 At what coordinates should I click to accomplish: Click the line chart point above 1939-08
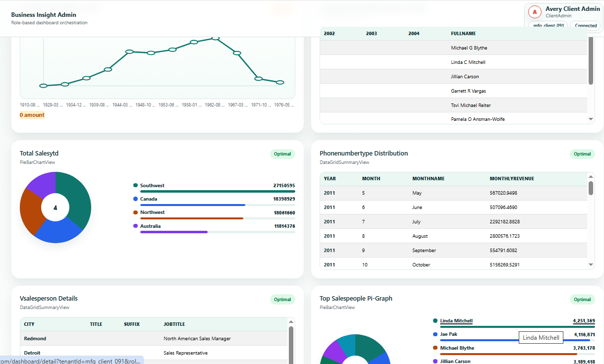(108, 69)
